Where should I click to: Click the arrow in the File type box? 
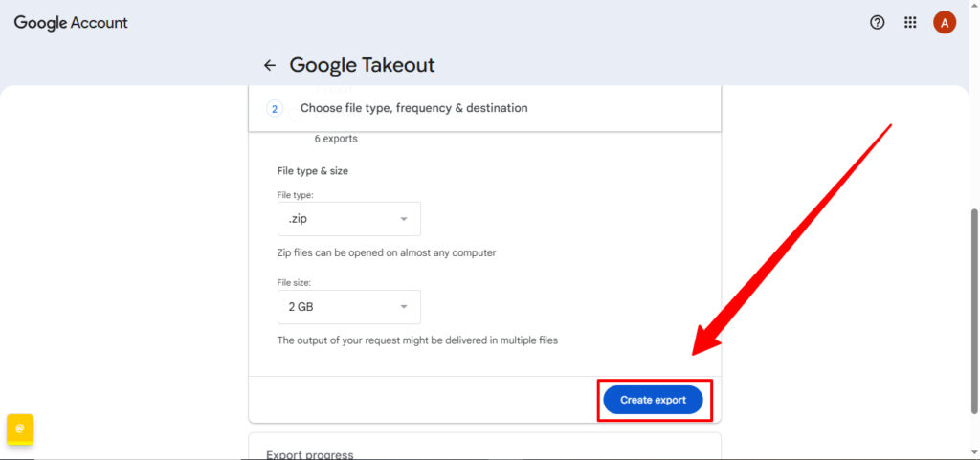tap(404, 219)
